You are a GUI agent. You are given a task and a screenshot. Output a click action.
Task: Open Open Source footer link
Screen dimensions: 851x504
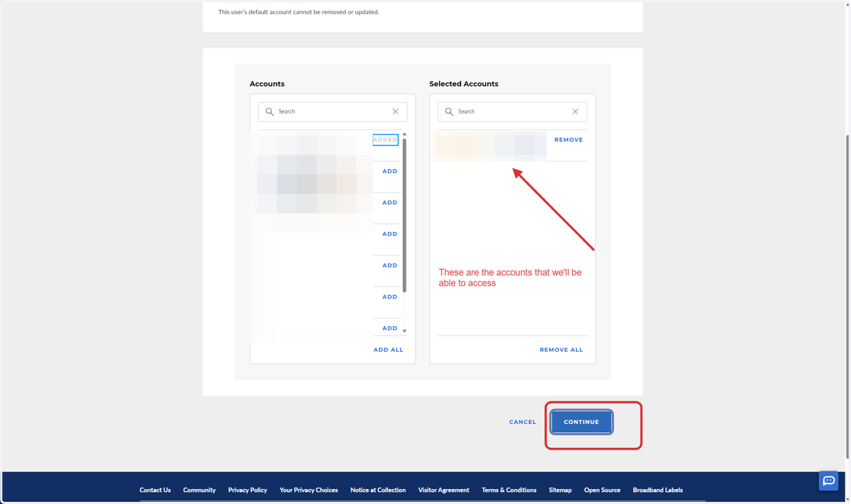602,490
